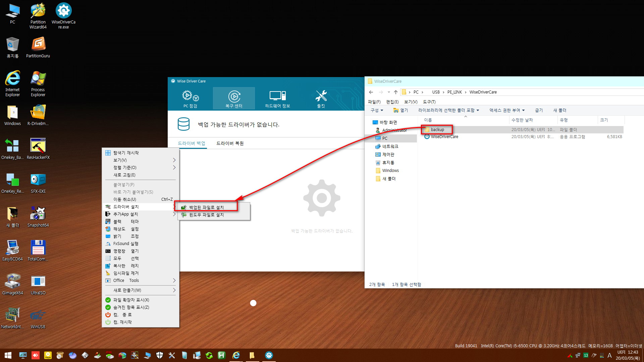
Task: Select the backup folder in Explorer
Action: click(437, 130)
